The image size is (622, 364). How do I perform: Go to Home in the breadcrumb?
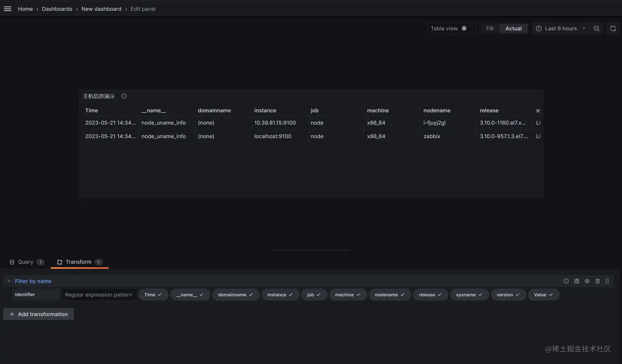(x=26, y=9)
